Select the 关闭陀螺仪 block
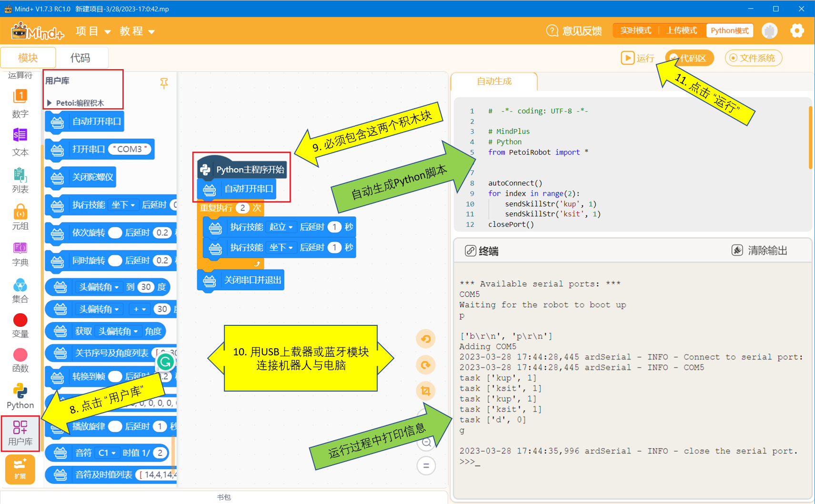This screenshot has width=815, height=504. (81, 178)
